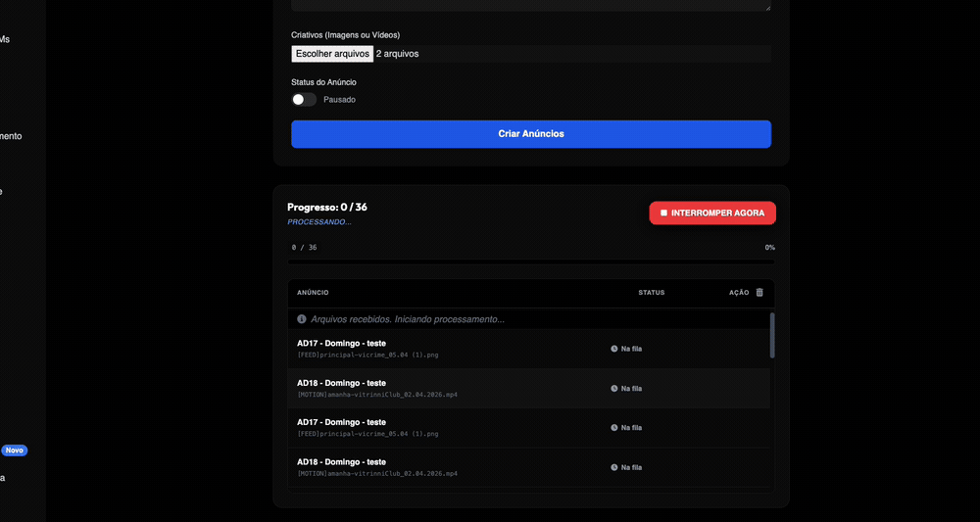Click the Escolher arquivos button
The height and width of the screenshot is (522, 980).
click(332, 54)
